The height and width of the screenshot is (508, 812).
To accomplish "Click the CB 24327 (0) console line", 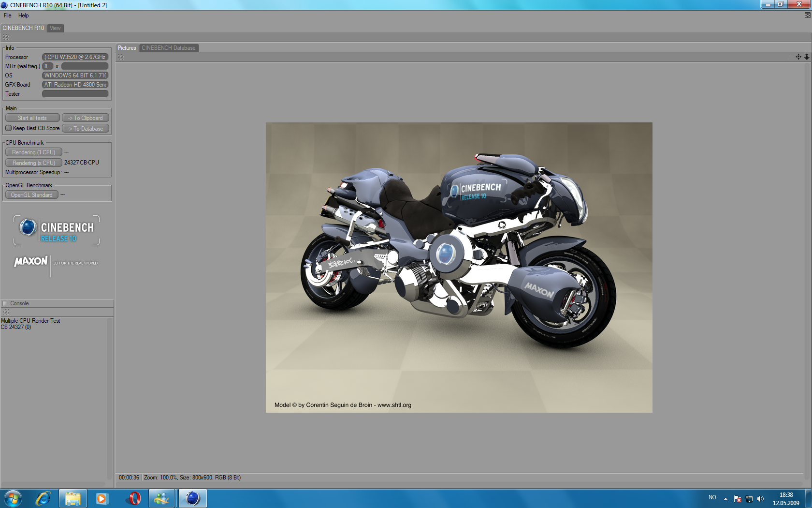I will click(16, 327).
